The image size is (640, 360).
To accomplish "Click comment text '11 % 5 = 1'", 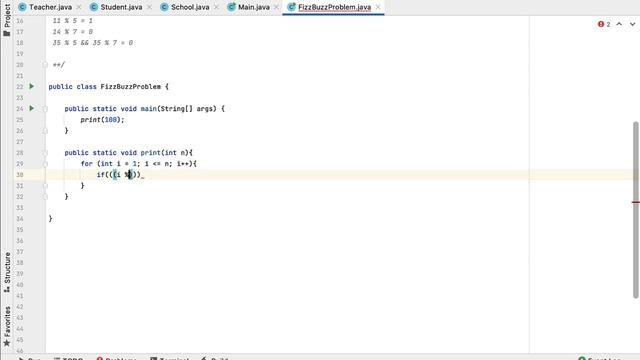I will tap(73, 20).
